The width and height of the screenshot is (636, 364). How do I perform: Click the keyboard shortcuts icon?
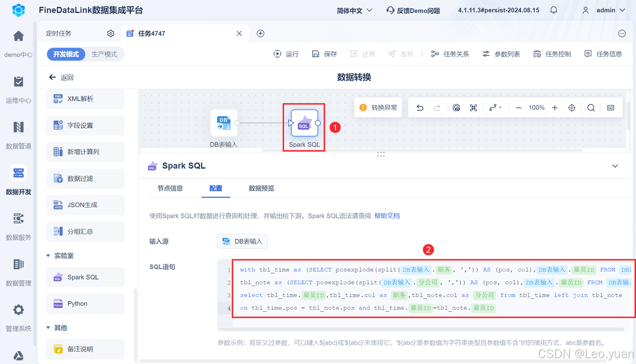pyautogui.click(x=611, y=108)
